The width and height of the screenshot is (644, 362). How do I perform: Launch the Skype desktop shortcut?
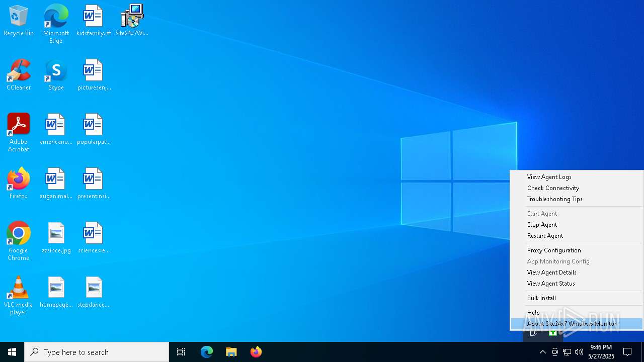coord(56,75)
